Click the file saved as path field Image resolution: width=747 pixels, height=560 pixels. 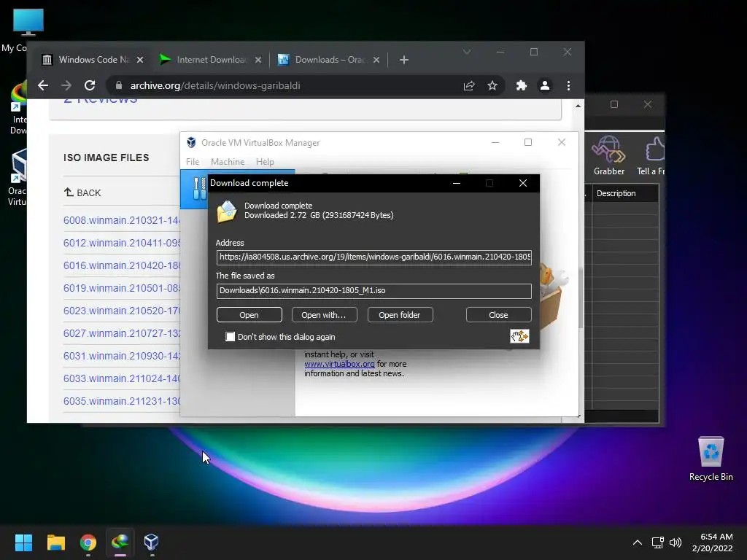(374, 290)
